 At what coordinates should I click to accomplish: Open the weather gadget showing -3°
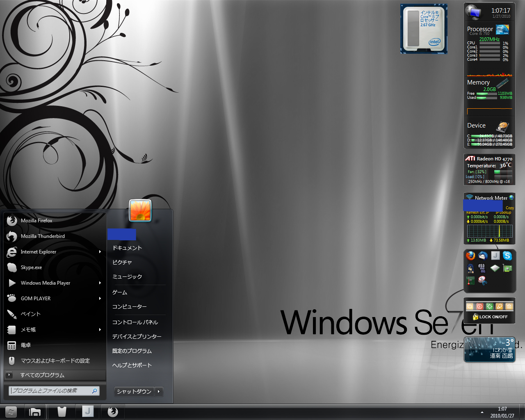(489, 349)
